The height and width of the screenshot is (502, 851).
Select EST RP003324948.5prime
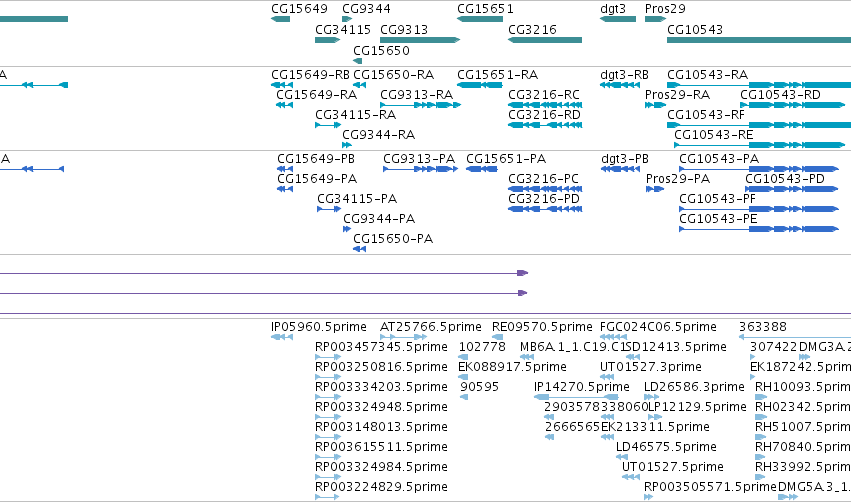pyautogui.click(x=328, y=417)
